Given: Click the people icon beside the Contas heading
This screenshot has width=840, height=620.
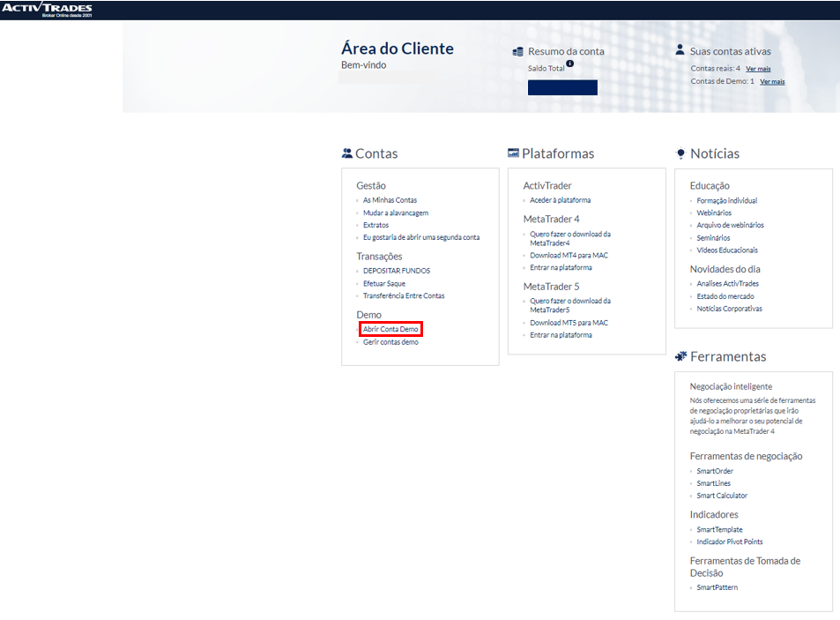Looking at the screenshot, I should tap(347, 153).
